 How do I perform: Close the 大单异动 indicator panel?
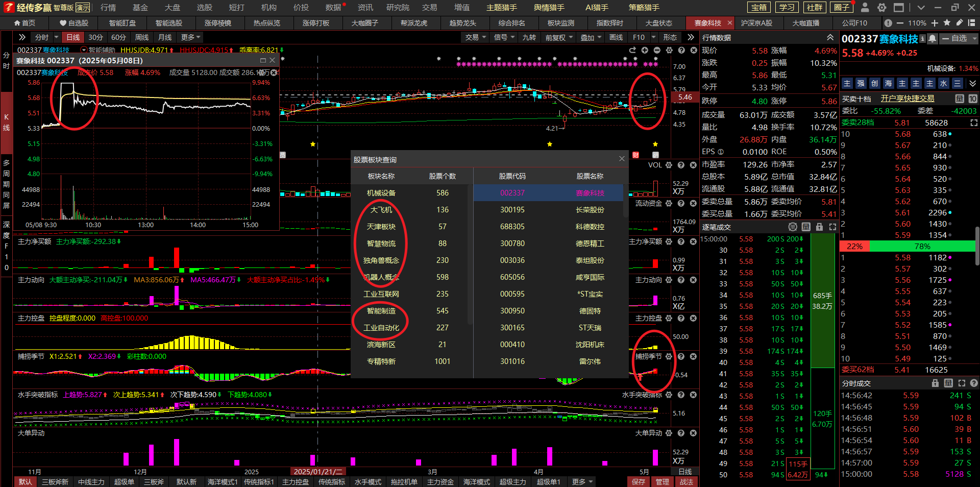[693, 433]
